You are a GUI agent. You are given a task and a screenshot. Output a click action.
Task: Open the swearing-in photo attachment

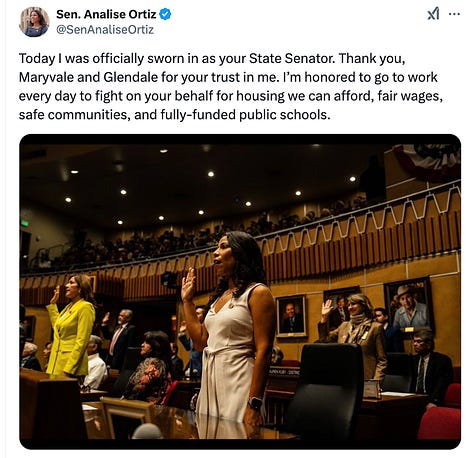240,292
